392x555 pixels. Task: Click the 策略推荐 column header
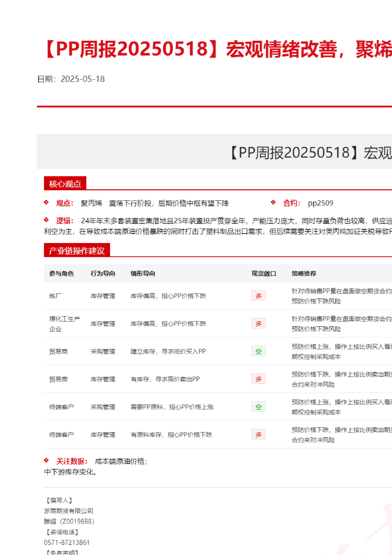pyautogui.click(x=304, y=274)
